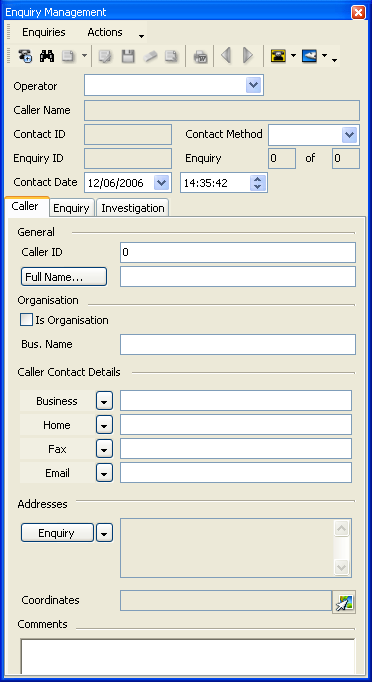Click address box scroll up arrow
Screen dimensions: 372x682
tap(342, 528)
